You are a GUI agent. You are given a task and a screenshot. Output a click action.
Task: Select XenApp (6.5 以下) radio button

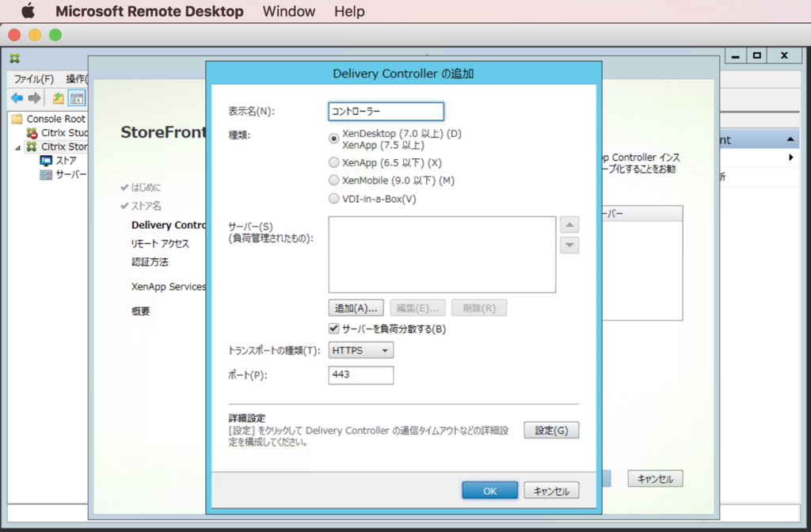(333, 162)
